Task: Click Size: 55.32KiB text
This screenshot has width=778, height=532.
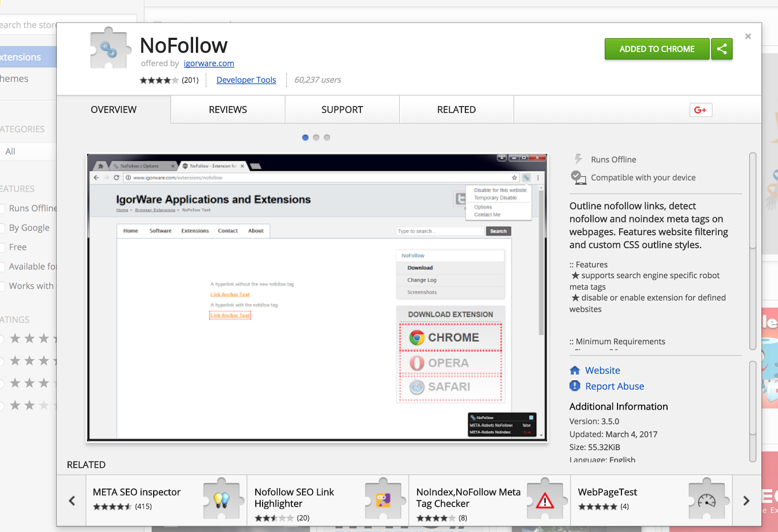Action: coord(595,447)
